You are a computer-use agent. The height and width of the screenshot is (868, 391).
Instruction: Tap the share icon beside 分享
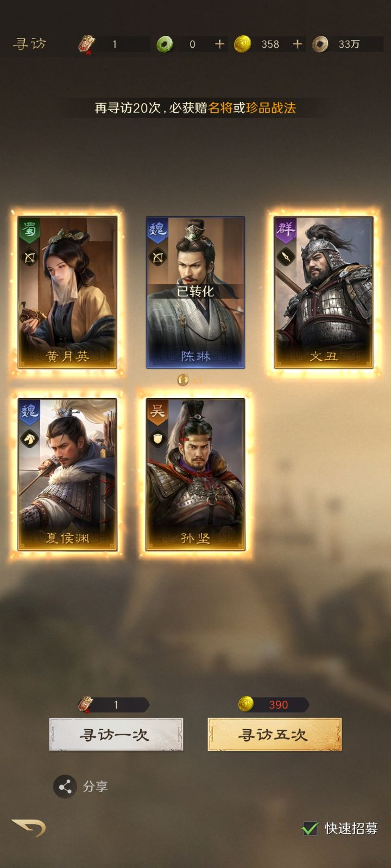point(65,787)
